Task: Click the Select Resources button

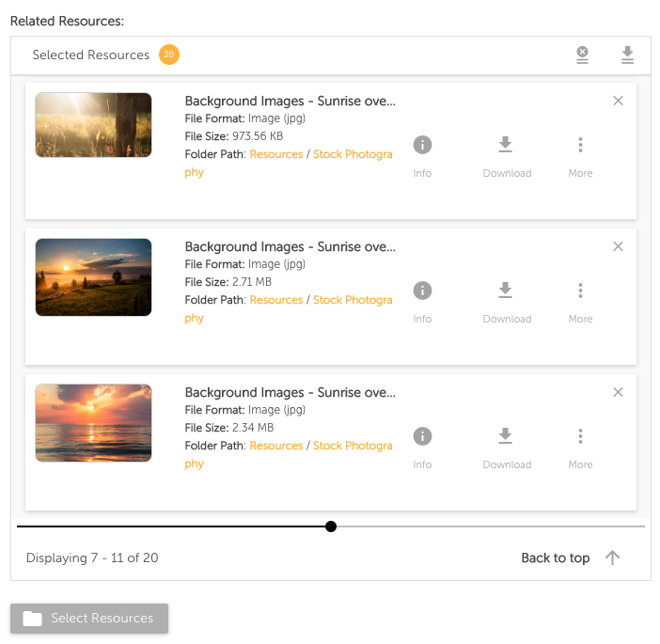Action: pos(89,619)
